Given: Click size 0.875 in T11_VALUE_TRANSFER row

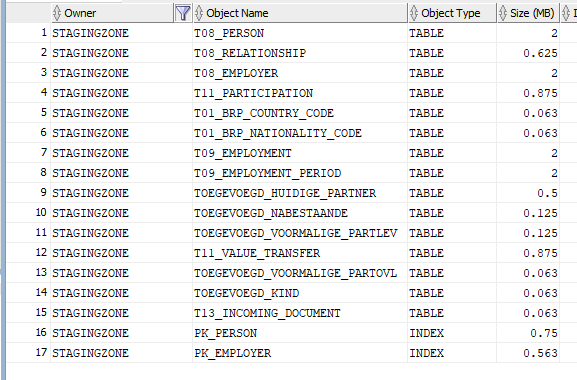Looking at the screenshot, I should [x=528, y=253].
